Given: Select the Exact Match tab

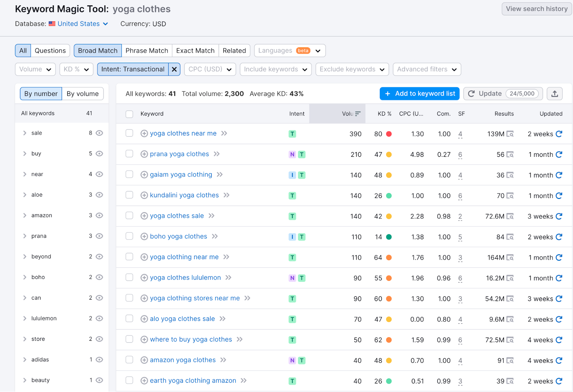Looking at the screenshot, I should tap(195, 50).
